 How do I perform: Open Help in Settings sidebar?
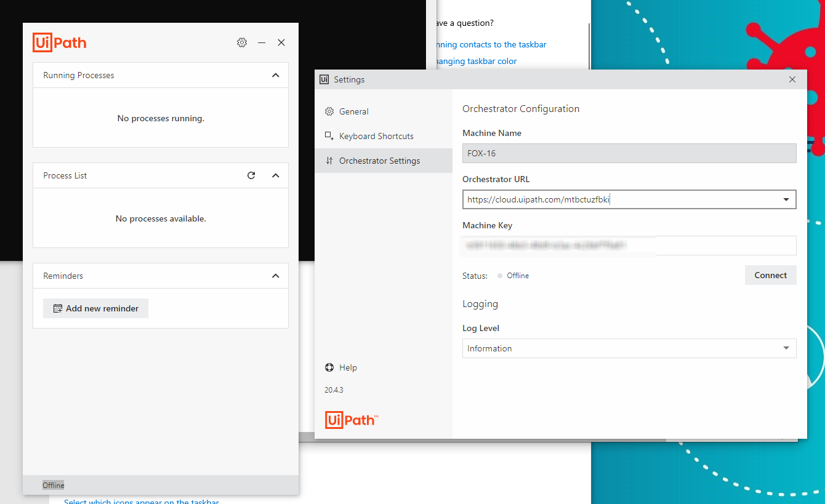[341, 367]
